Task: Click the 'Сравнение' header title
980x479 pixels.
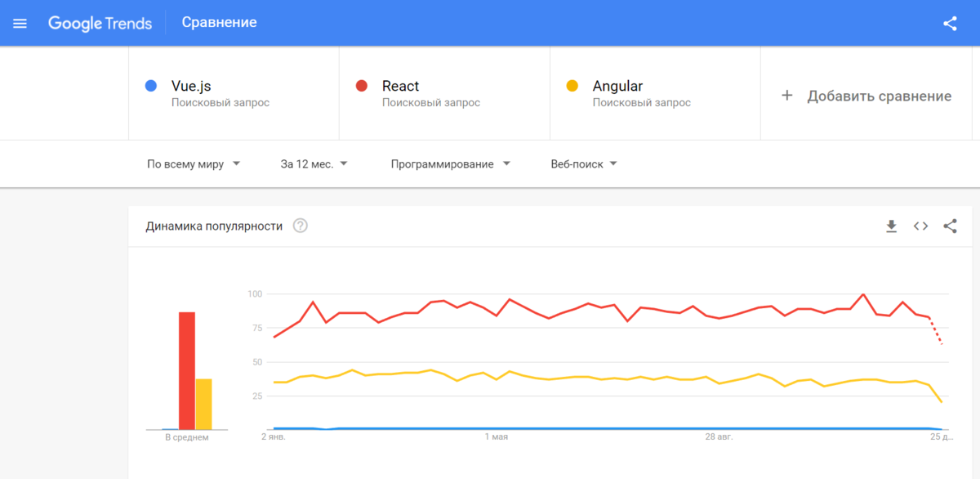Action: 219,23
